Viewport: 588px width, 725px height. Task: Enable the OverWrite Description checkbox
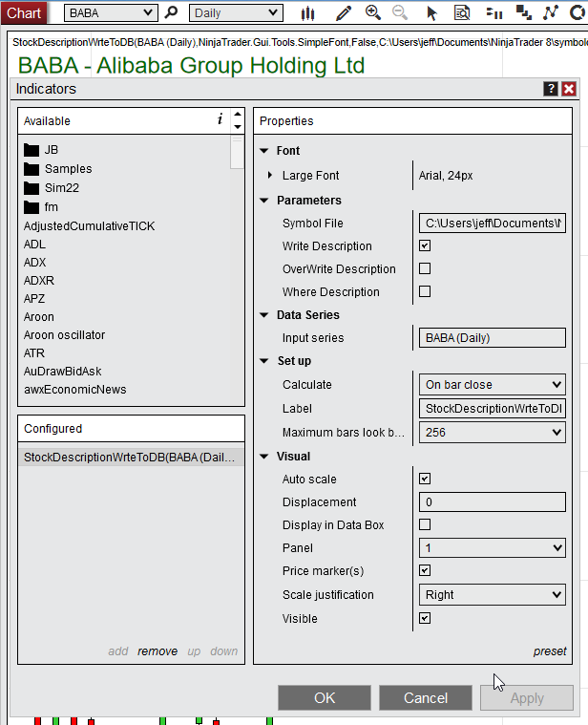pos(425,268)
